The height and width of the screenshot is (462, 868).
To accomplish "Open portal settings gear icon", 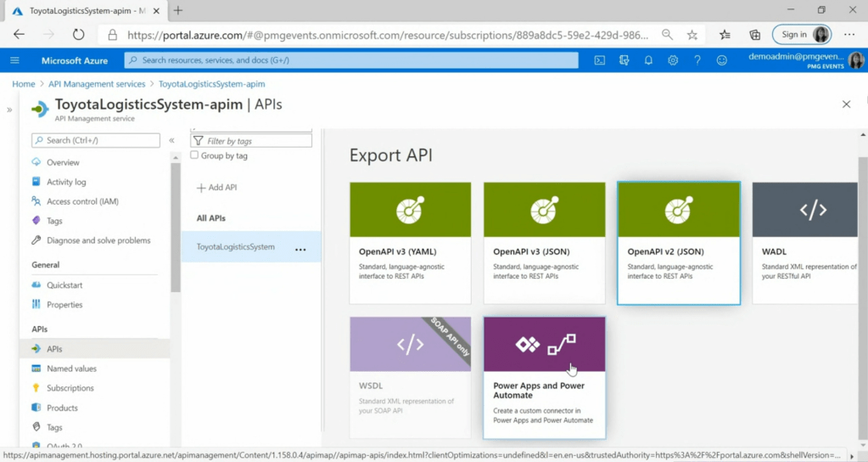I will click(673, 60).
